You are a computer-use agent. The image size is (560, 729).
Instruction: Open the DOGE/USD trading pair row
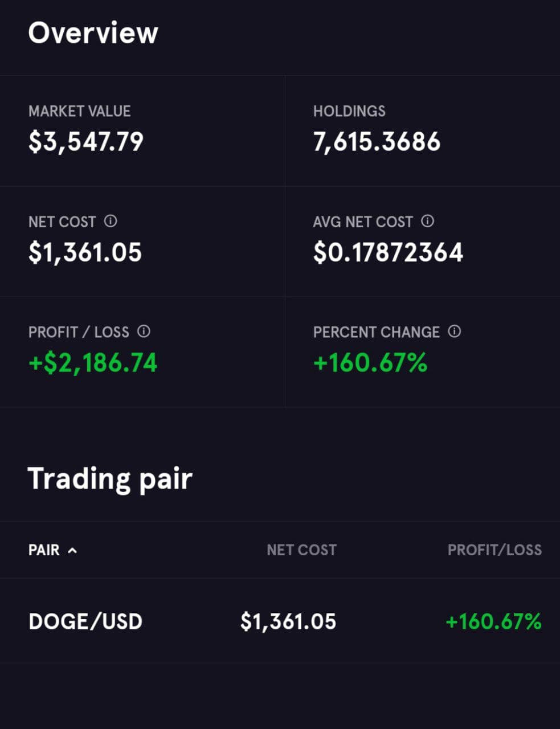(280, 621)
